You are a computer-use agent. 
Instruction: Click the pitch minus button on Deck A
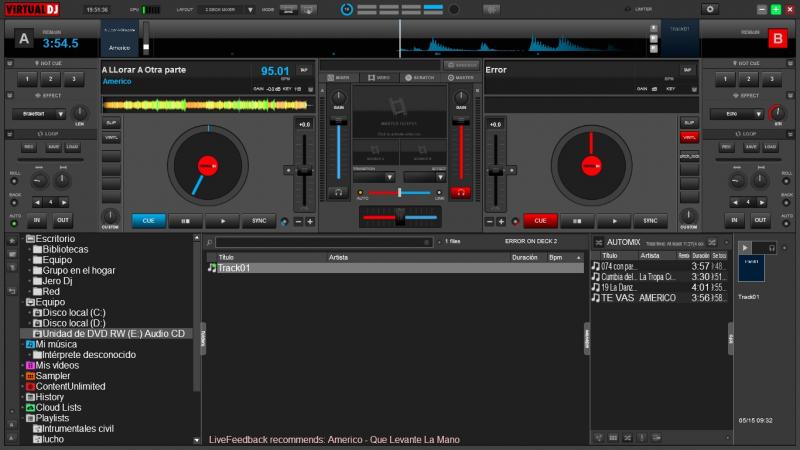click(298, 221)
